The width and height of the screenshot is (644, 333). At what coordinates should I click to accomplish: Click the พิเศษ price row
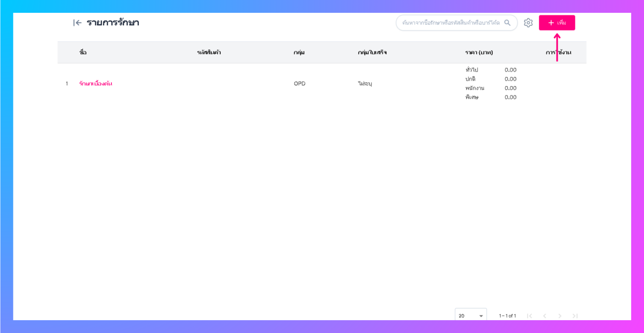pos(491,97)
